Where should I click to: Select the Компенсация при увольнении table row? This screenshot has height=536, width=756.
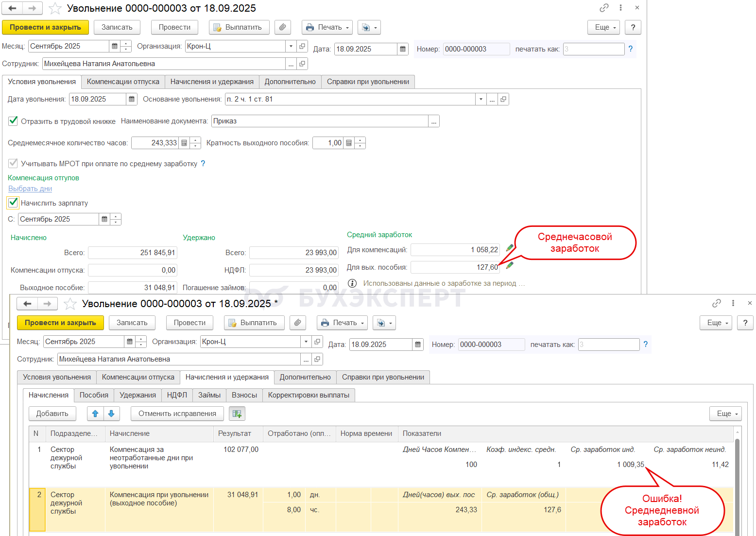(x=381, y=509)
